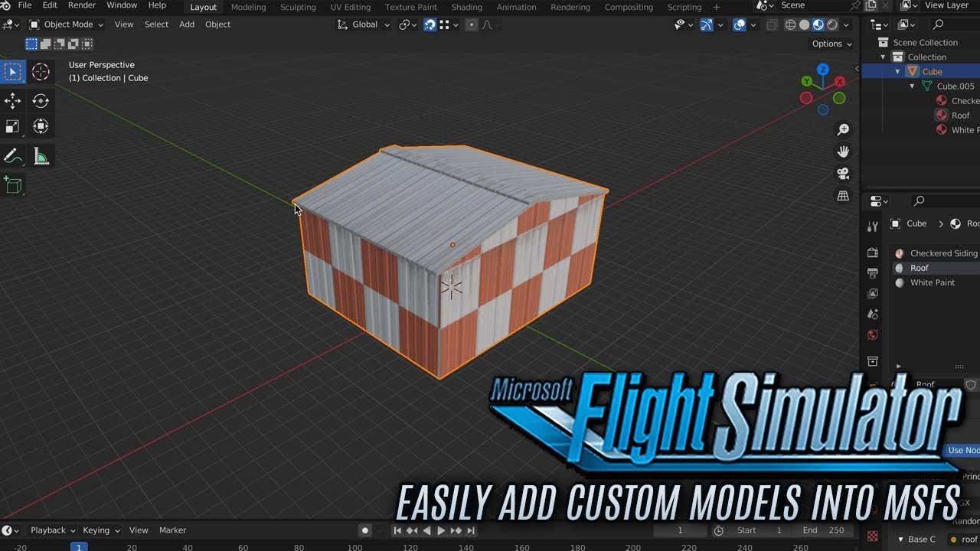Switch to the Modeling workspace tab
This screenshot has width=980, height=551.
[x=248, y=7]
